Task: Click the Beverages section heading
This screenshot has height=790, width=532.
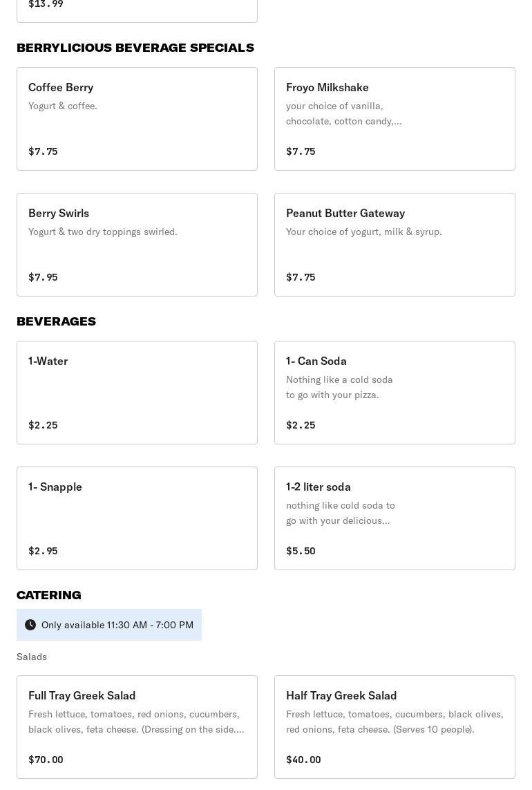Action: pyautogui.click(x=56, y=321)
